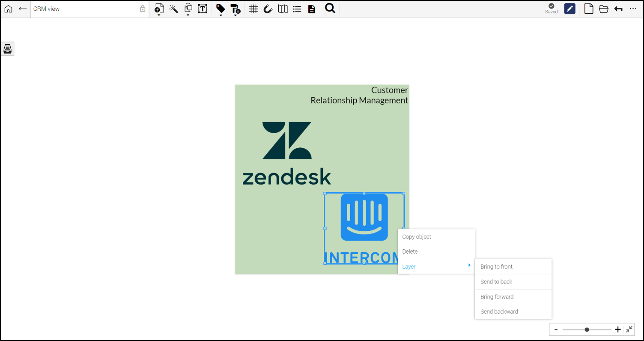Toggle the padlock lock icon
The image size is (644, 341).
(x=143, y=9)
